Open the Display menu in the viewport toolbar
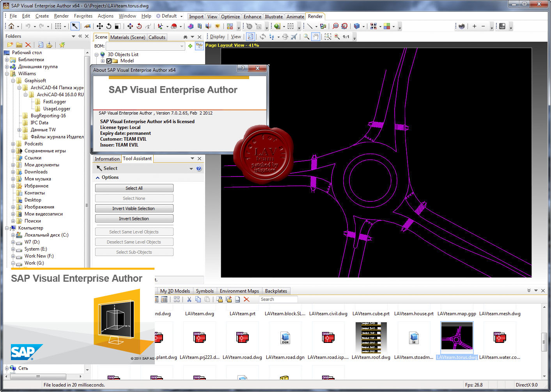 217,37
